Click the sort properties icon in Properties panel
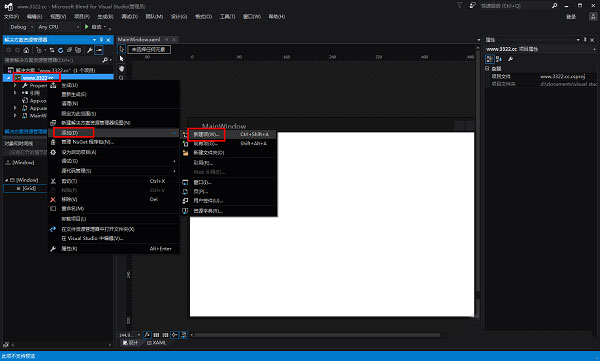The image size is (600, 361). 499,59
